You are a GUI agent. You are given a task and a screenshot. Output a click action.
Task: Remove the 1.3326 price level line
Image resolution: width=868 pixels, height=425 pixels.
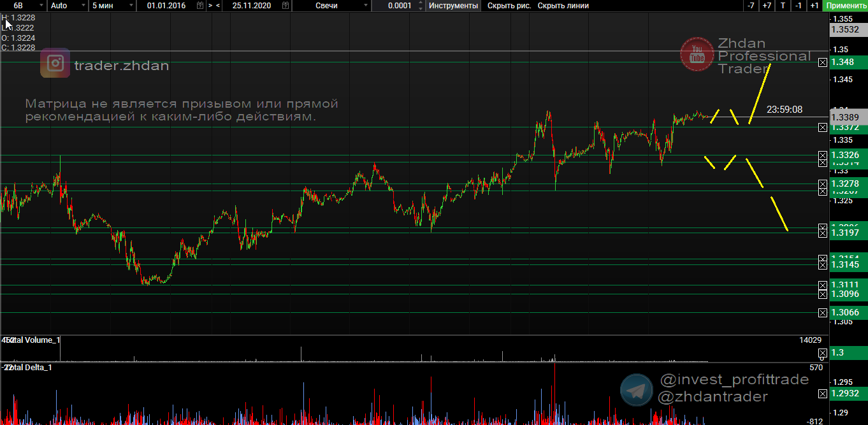pos(822,155)
